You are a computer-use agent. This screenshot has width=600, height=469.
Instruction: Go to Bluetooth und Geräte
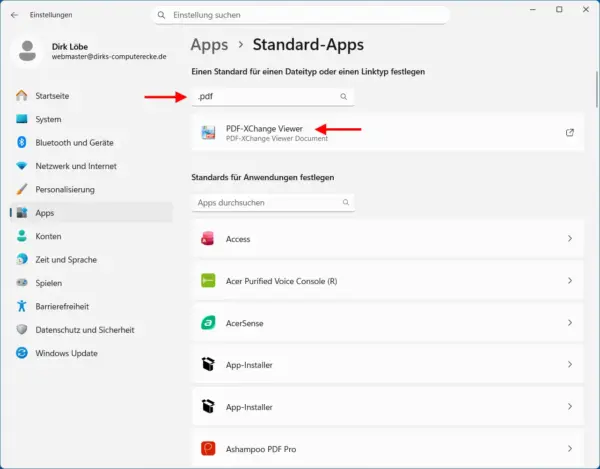[92, 142]
